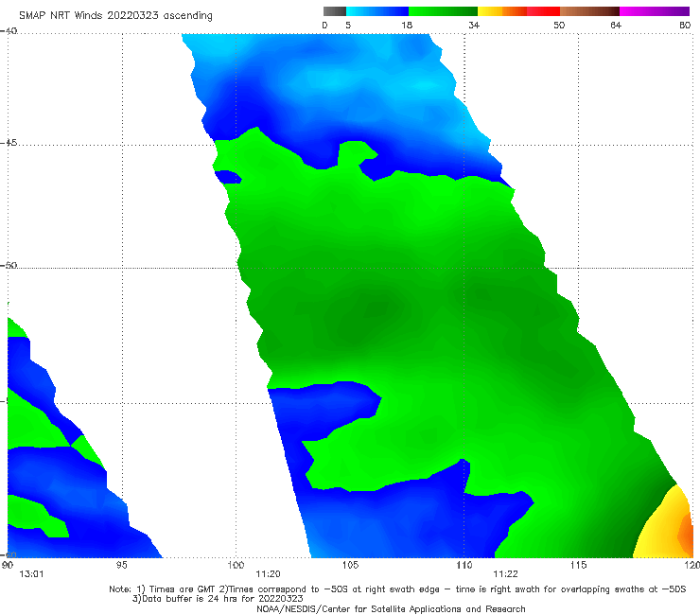This screenshot has height=615, width=700.
Task: Click the longitude axis label "90"
Action: click(x=8, y=566)
